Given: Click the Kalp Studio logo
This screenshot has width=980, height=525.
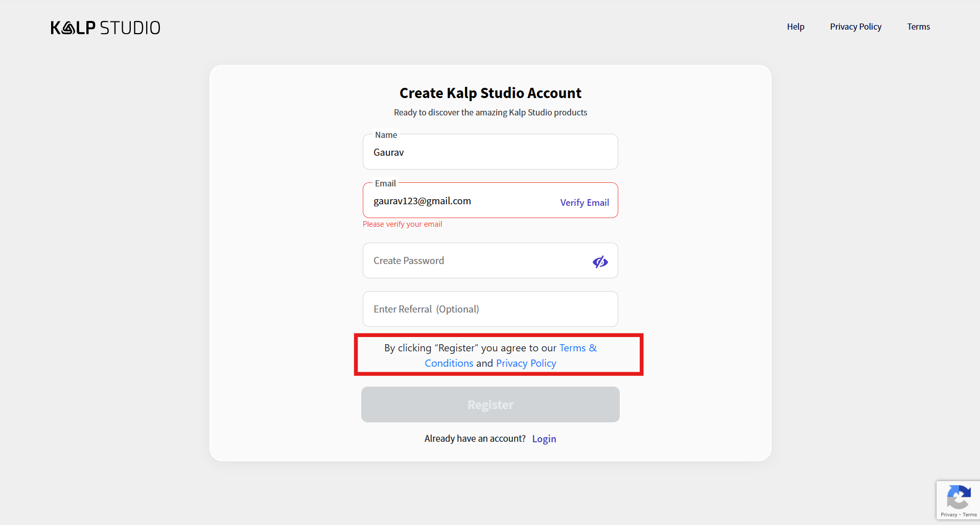Looking at the screenshot, I should click(105, 28).
